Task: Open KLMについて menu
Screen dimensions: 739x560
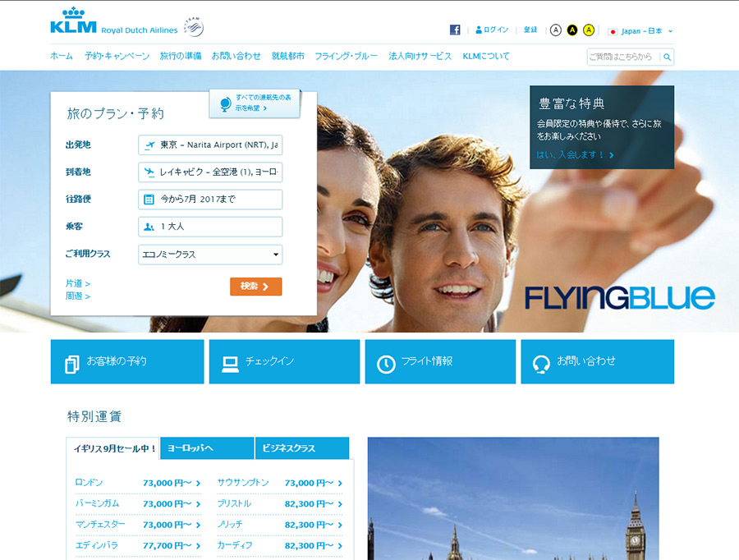Action: (x=486, y=56)
